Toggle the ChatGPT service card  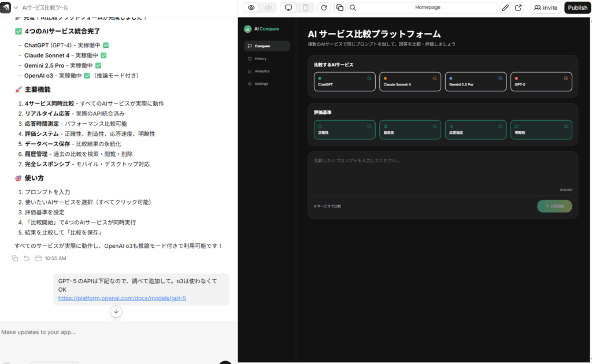[x=345, y=81]
